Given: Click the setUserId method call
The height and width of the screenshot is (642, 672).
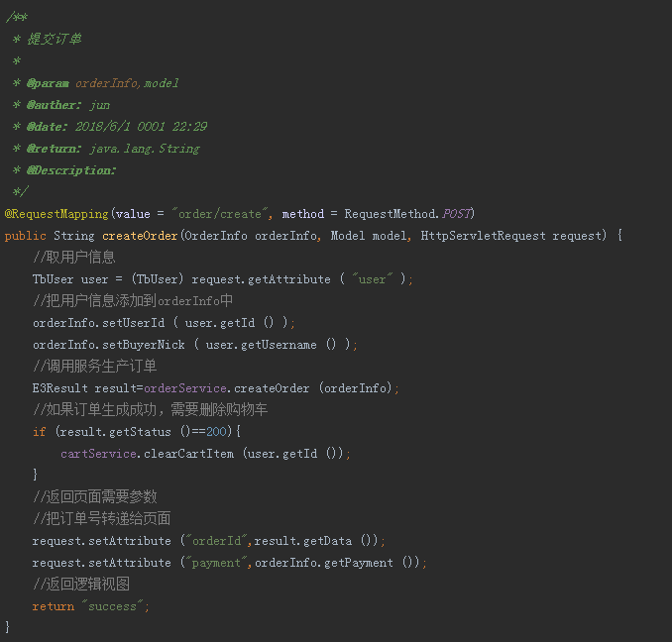Looking at the screenshot, I should (x=144, y=323).
